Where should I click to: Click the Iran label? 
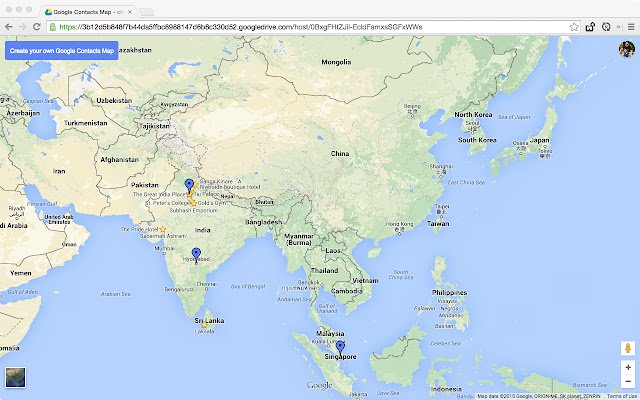coord(59,171)
